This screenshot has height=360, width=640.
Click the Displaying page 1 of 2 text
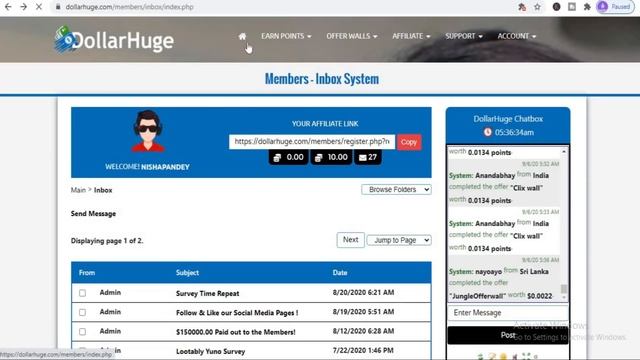(x=107, y=241)
